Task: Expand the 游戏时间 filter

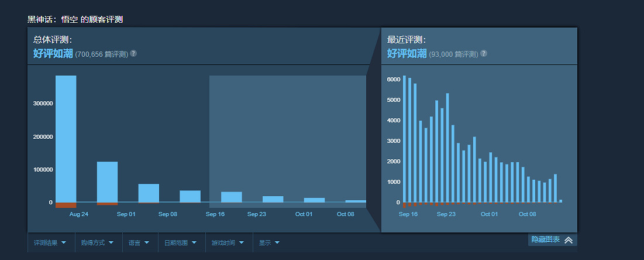Action: point(229,242)
